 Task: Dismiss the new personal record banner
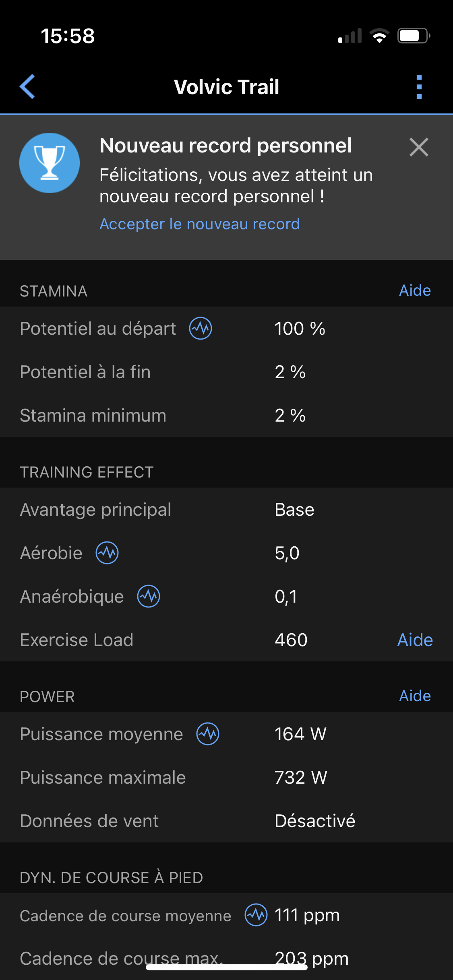pyautogui.click(x=419, y=147)
